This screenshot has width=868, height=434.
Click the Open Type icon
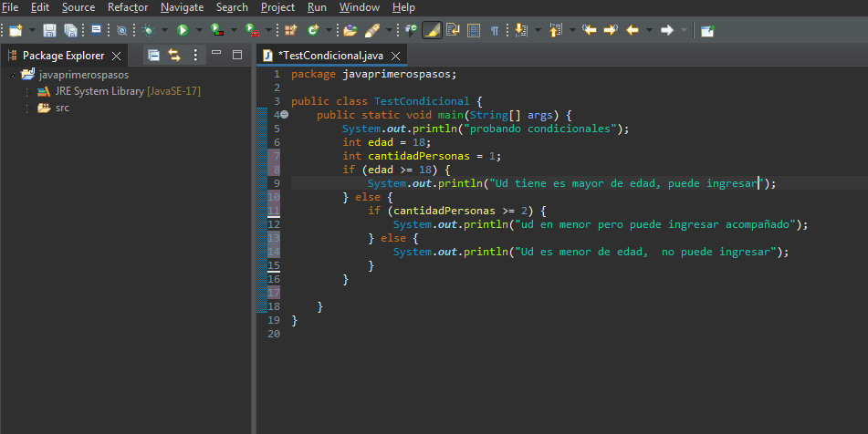pyautogui.click(x=350, y=30)
